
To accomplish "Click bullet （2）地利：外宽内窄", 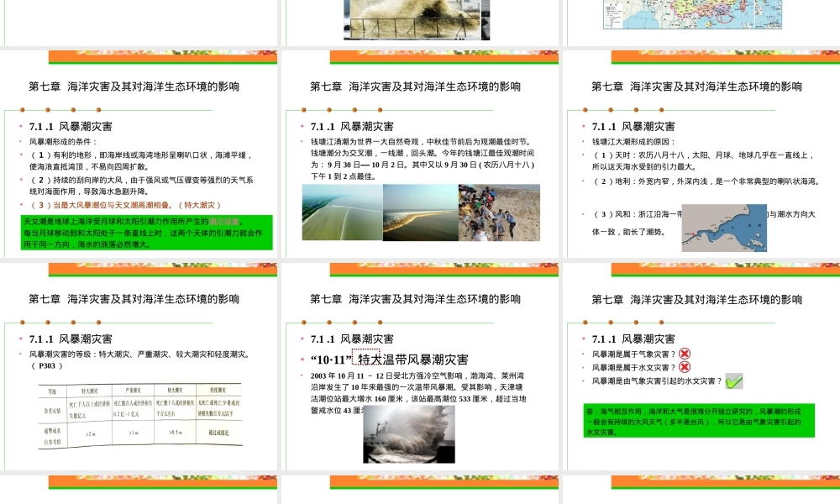I will pyautogui.click(x=706, y=181).
